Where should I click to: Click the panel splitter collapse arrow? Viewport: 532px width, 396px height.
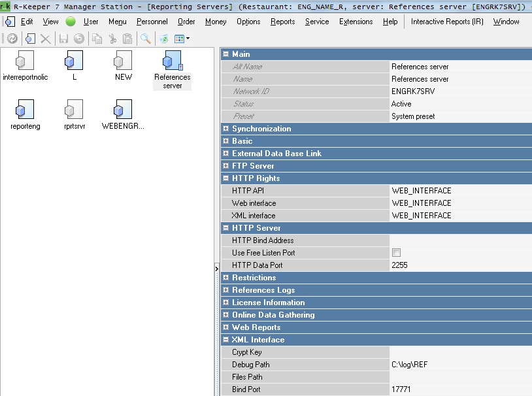217,269
